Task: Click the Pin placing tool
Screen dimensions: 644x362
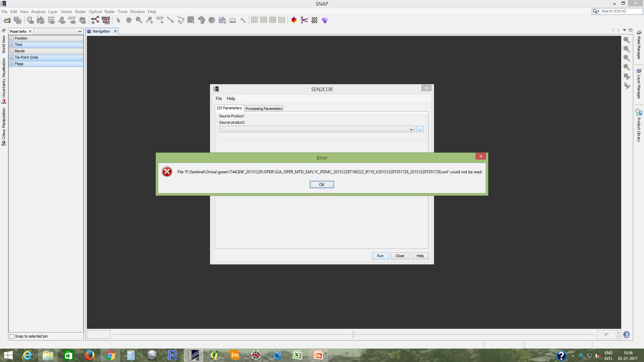Action: coord(150,20)
